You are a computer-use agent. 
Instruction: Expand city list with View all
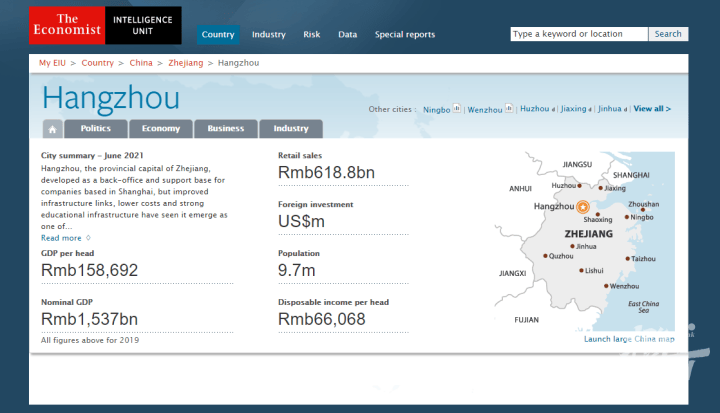coord(652,109)
